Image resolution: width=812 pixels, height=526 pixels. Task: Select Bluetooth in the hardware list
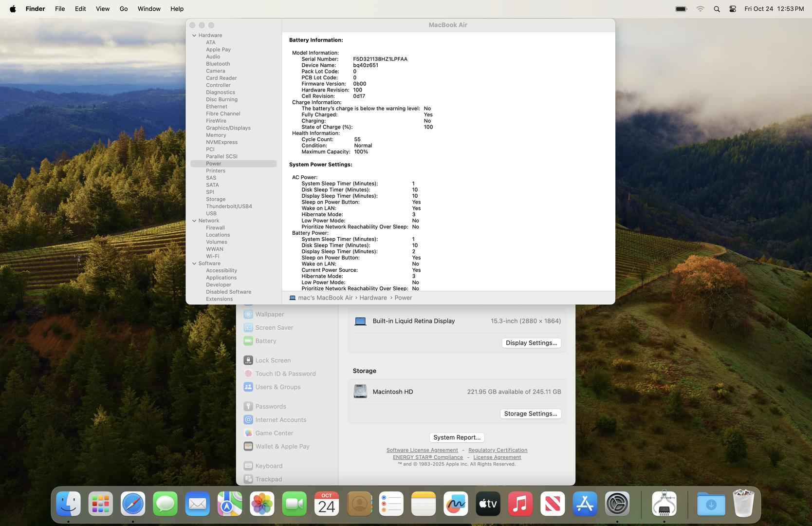pyautogui.click(x=218, y=64)
